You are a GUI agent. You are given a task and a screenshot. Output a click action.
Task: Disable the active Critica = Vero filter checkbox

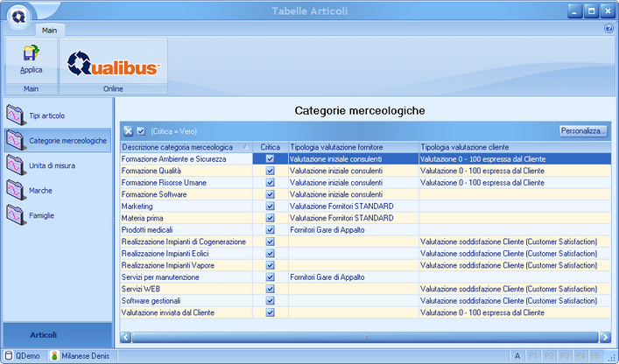141,131
